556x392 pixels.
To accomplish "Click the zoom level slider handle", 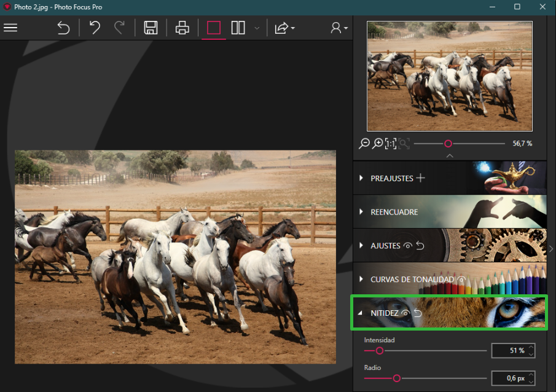I will click(x=448, y=144).
